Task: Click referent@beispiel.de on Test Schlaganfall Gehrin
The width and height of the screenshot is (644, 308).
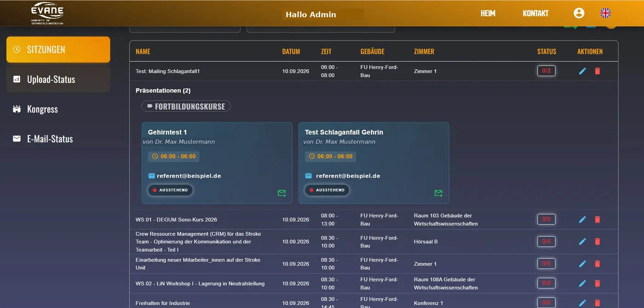Action: tap(348, 176)
